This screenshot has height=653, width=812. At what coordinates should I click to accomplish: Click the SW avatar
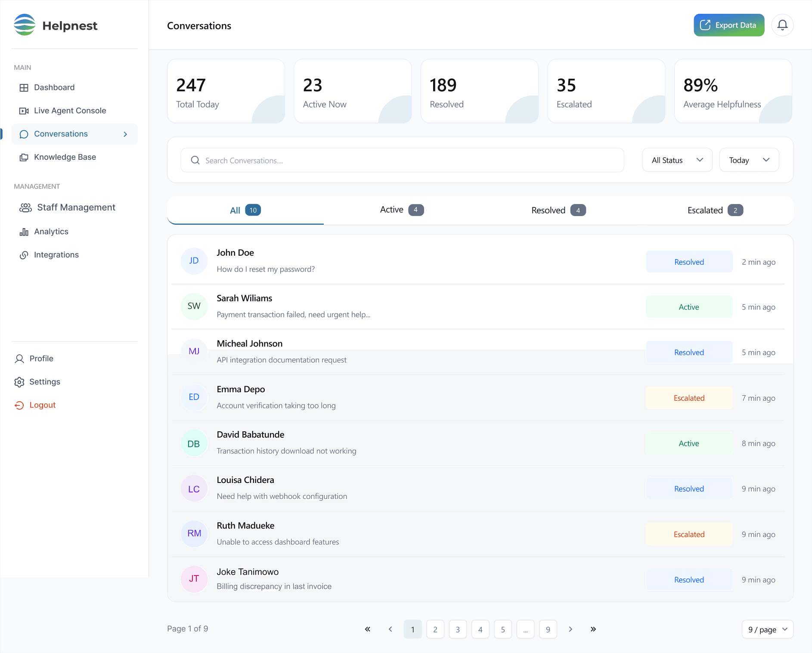(194, 306)
